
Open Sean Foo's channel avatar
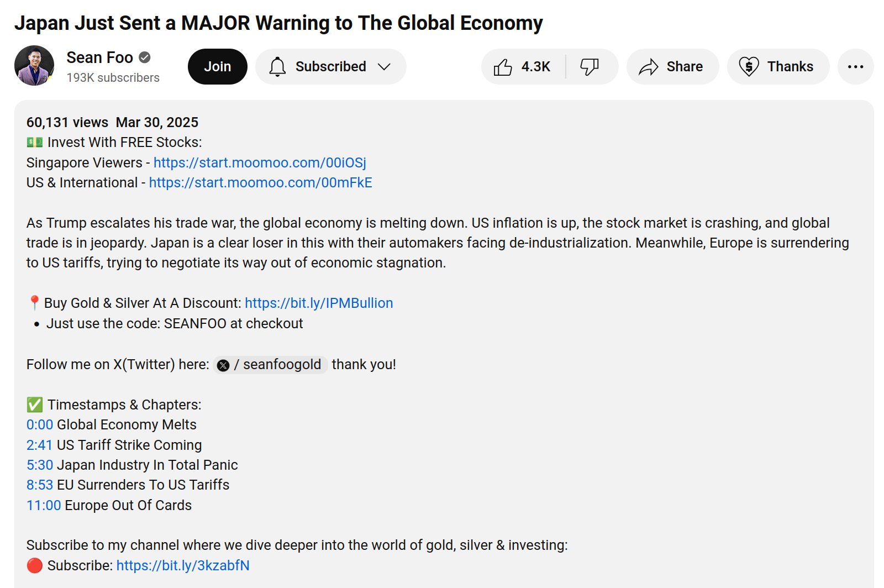point(34,66)
